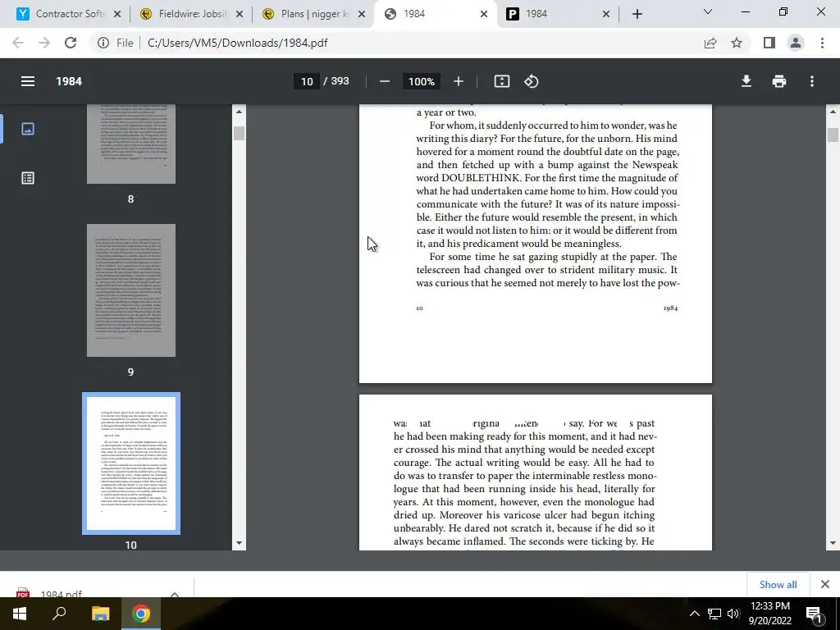Image resolution: width=840 pixels, height=630 pixels.
Task: Click thumbnail panel scroll down arrow
Action: [239, 543]
